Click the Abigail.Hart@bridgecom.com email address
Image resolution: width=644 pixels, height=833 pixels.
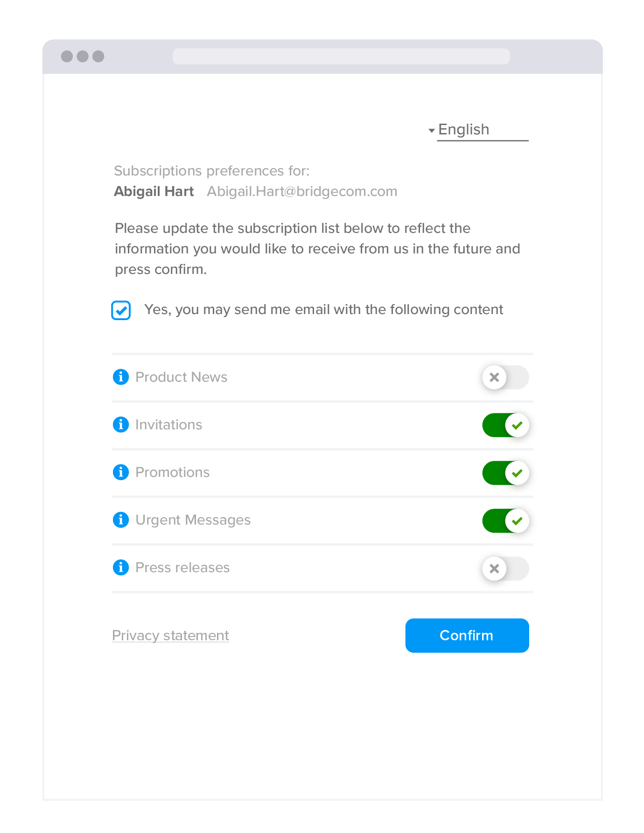[302, 191]
